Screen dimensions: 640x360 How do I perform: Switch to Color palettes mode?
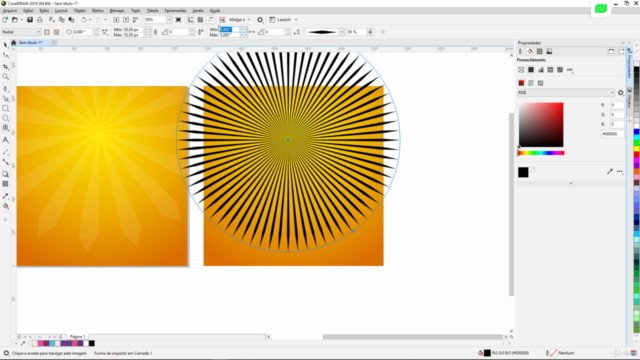[x=540, y=83]
